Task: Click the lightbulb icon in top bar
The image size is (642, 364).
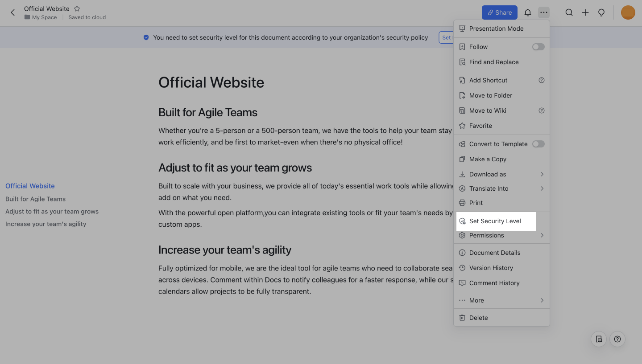Action: pyautogui.click(x=601, y=12)
